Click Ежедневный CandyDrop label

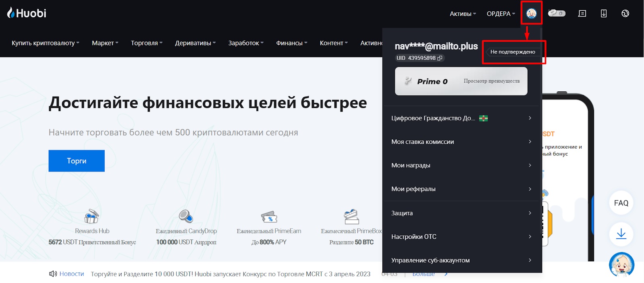(186, 231)
